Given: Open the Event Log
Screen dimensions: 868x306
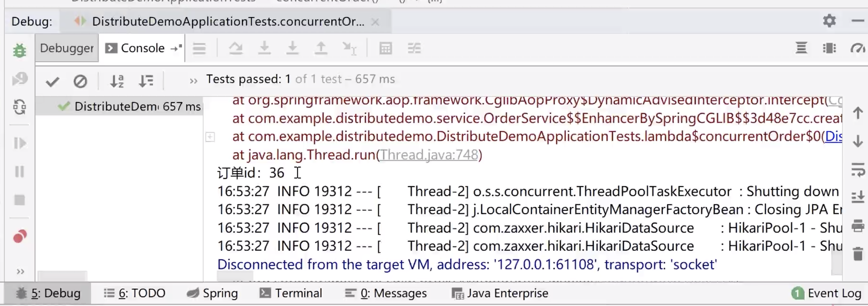Looking at the screenshot, I should (x=827, y=293).
